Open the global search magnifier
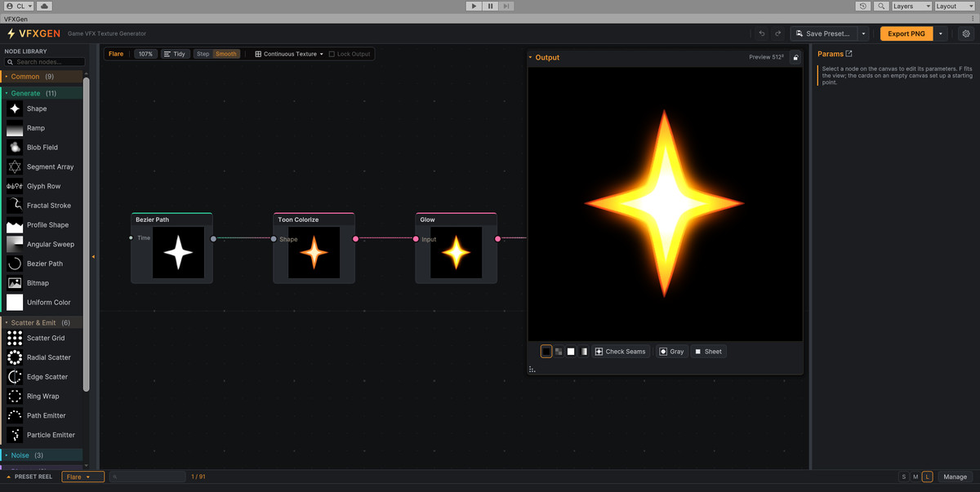980x492 pixels. point(881,6)
